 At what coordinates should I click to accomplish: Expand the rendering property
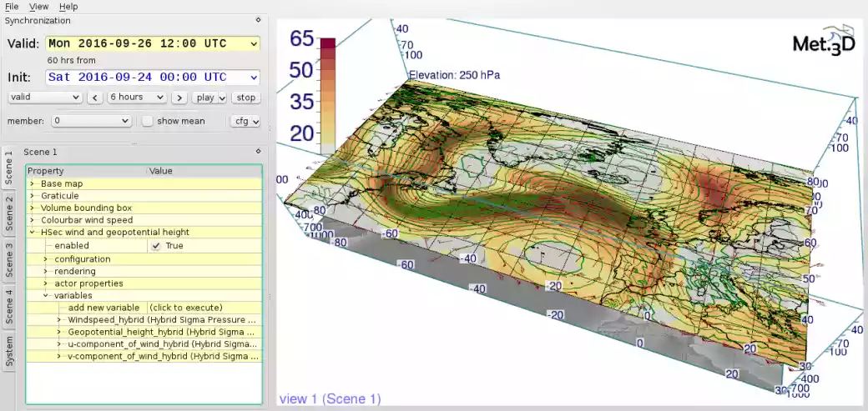(45, 271)
